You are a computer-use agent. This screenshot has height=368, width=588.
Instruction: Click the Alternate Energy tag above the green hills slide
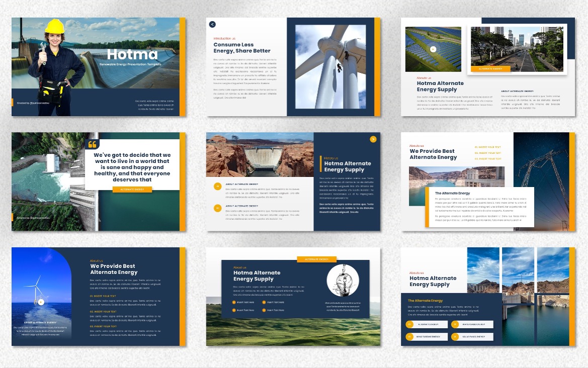[x=316, y=259]
